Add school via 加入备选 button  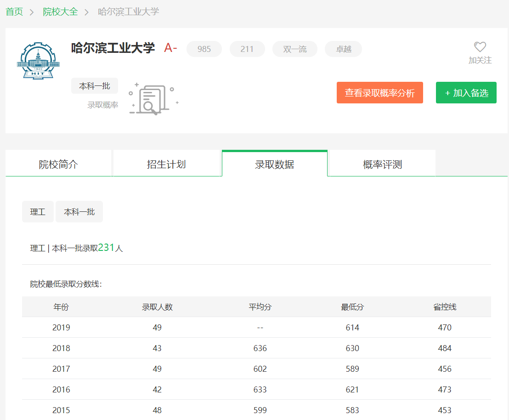(466, 93)
